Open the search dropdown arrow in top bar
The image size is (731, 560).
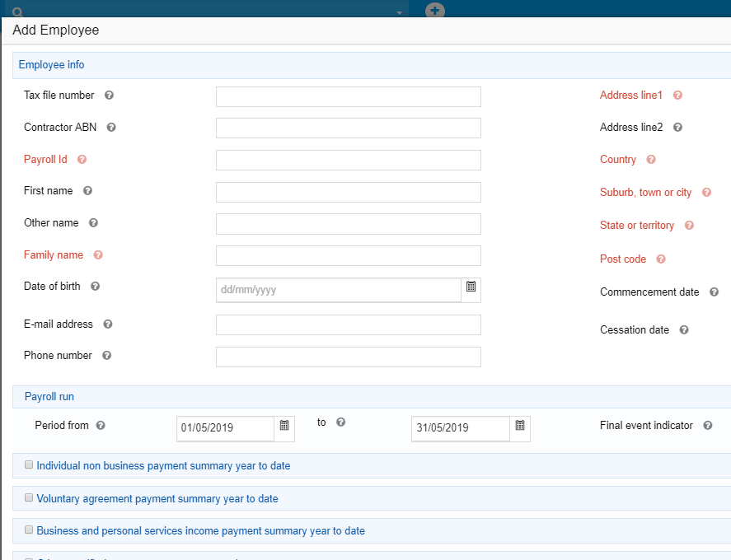tap(400, 13)
